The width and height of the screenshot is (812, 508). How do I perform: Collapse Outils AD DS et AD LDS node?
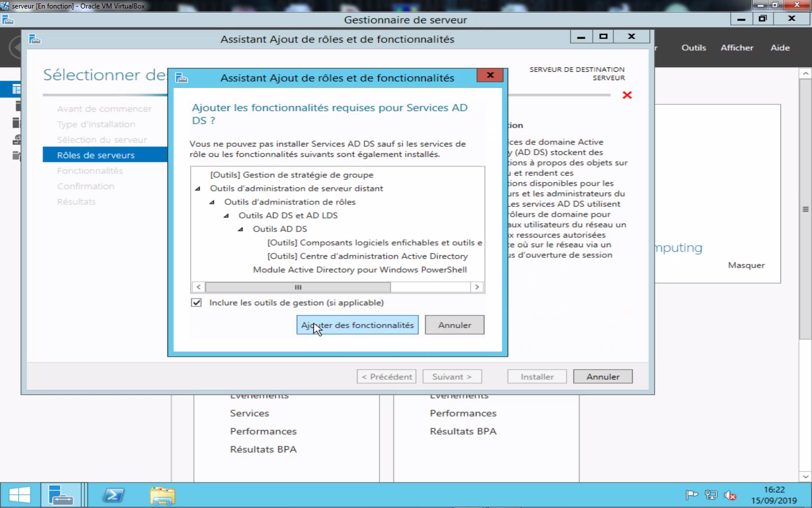pos(226,216)
